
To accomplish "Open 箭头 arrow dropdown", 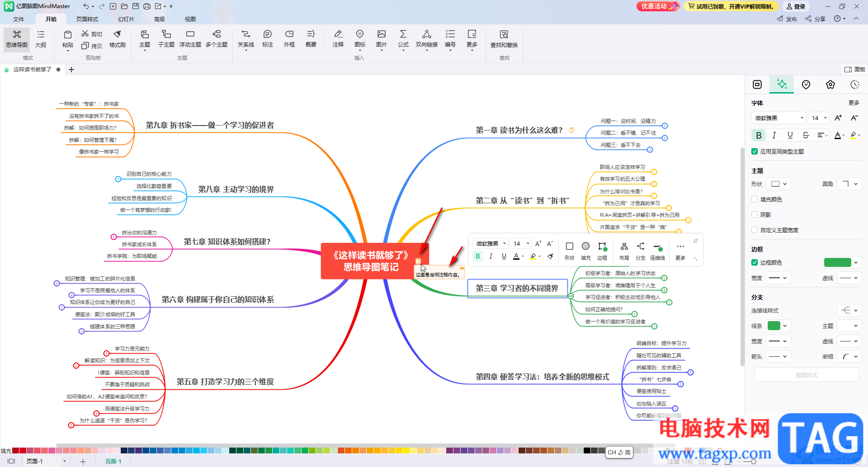I will click(779, 356).
